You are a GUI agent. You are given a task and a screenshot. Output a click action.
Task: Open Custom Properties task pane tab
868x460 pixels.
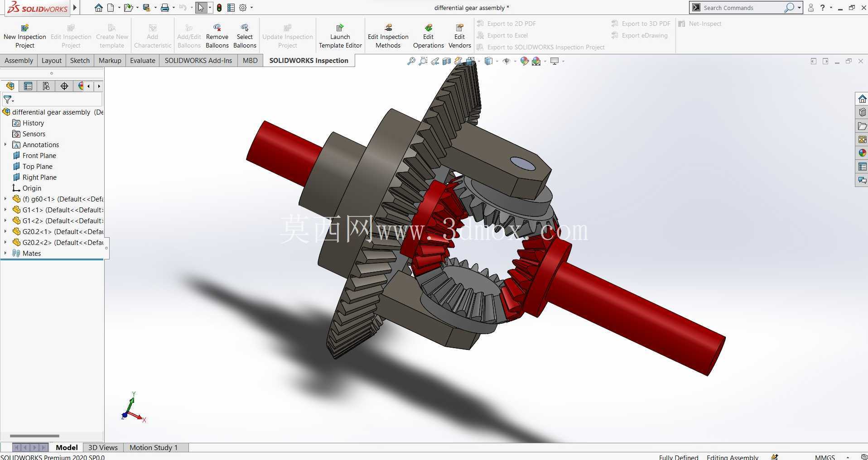click(862, 167)
